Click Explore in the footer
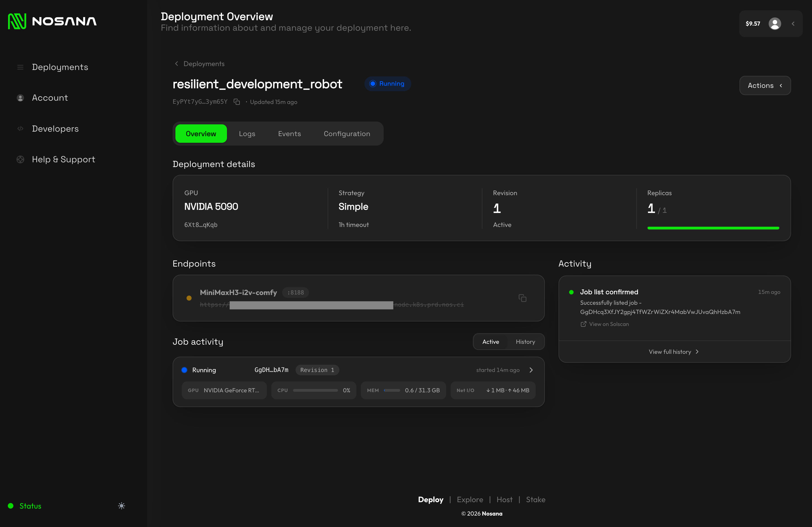 pyautogui.click(x=470, y=500)
